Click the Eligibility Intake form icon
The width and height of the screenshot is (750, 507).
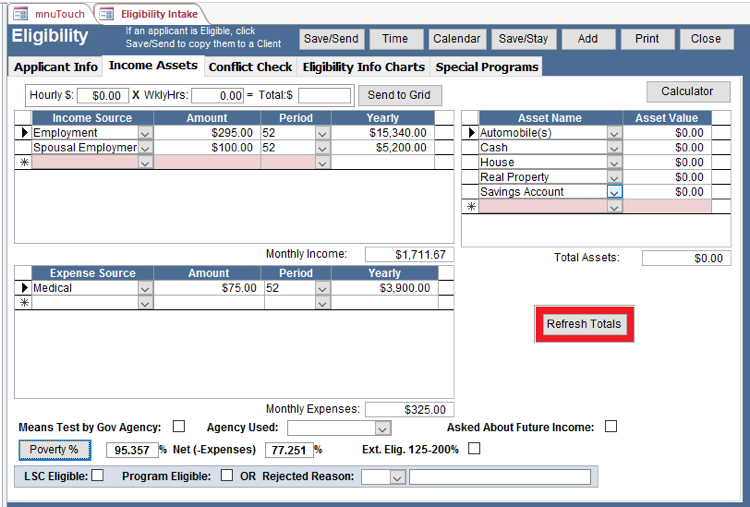[x=107, y=14]
